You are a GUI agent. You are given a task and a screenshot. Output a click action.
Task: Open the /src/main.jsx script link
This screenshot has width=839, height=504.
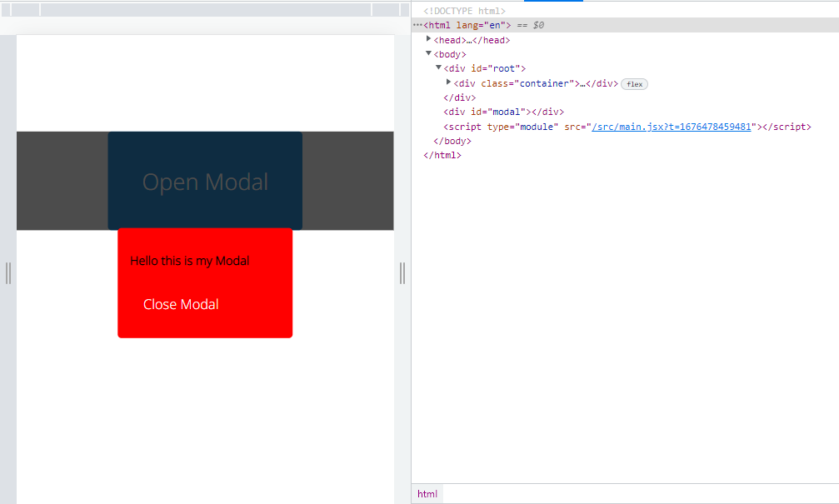671,127
